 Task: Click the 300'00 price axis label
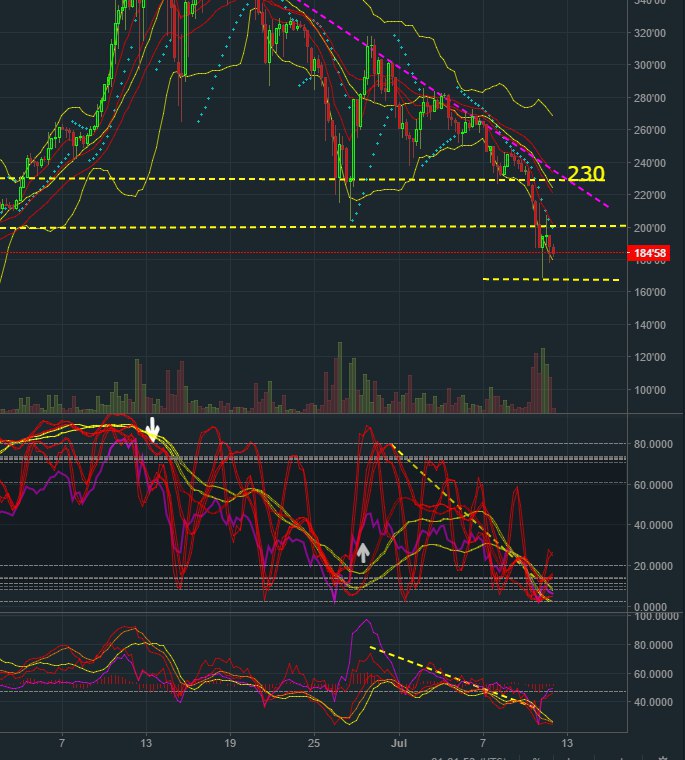point(650,65)
